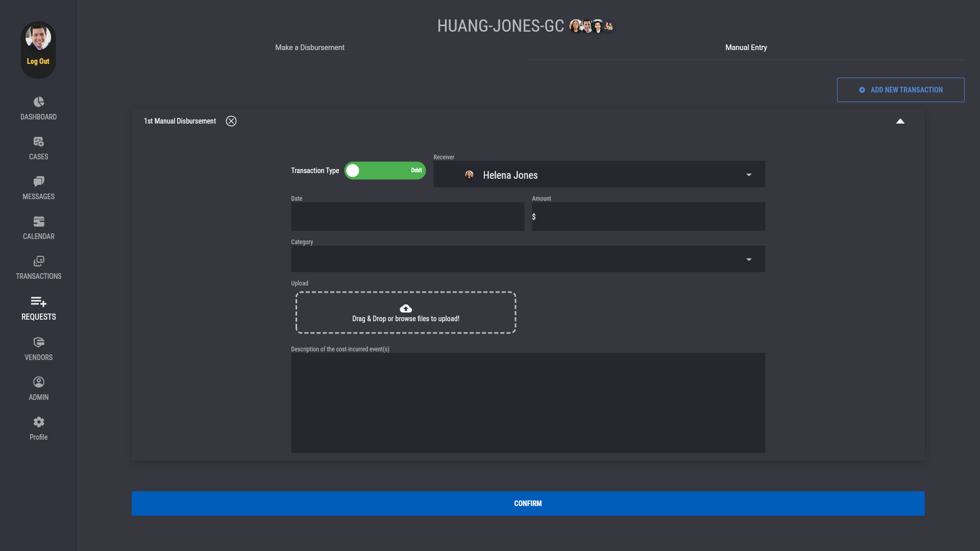Select the Manual Entry tab
980x551 pixels.
coord(746,47)
